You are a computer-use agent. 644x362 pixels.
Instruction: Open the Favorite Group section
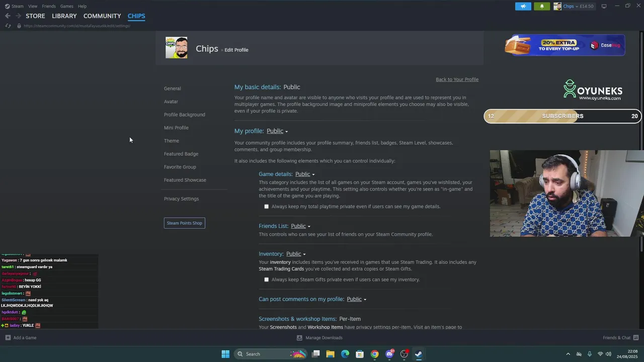(180, 167)
